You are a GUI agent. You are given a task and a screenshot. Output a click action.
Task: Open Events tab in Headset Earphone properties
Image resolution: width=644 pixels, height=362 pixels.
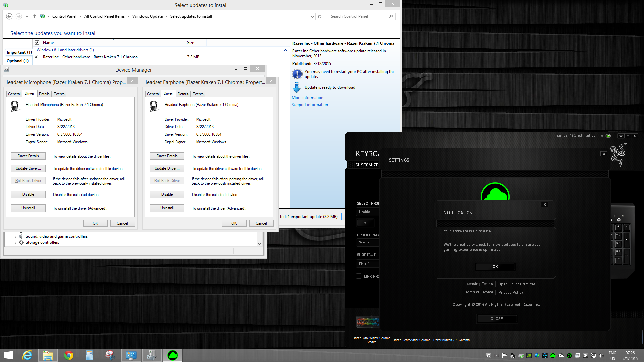pos(198,94)
